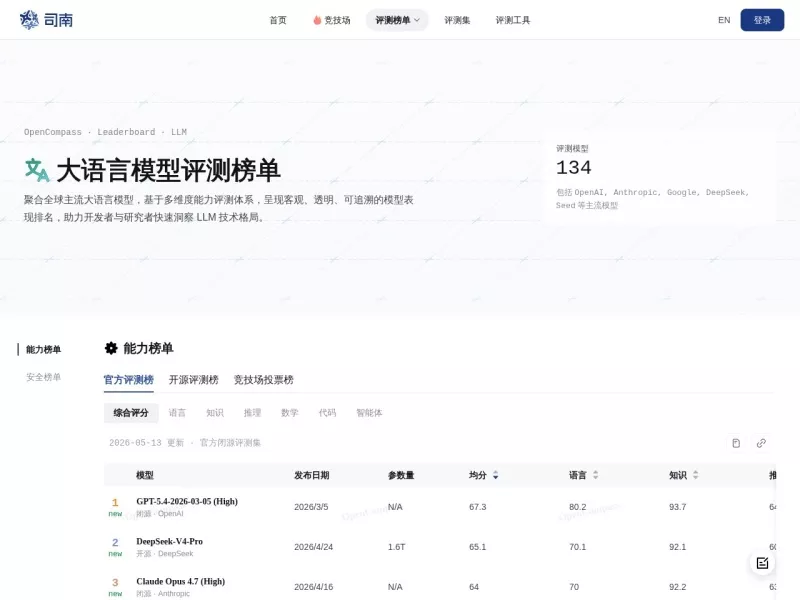Click average score 67.3 cell
The image size is (800, 600).
[478, 507]
